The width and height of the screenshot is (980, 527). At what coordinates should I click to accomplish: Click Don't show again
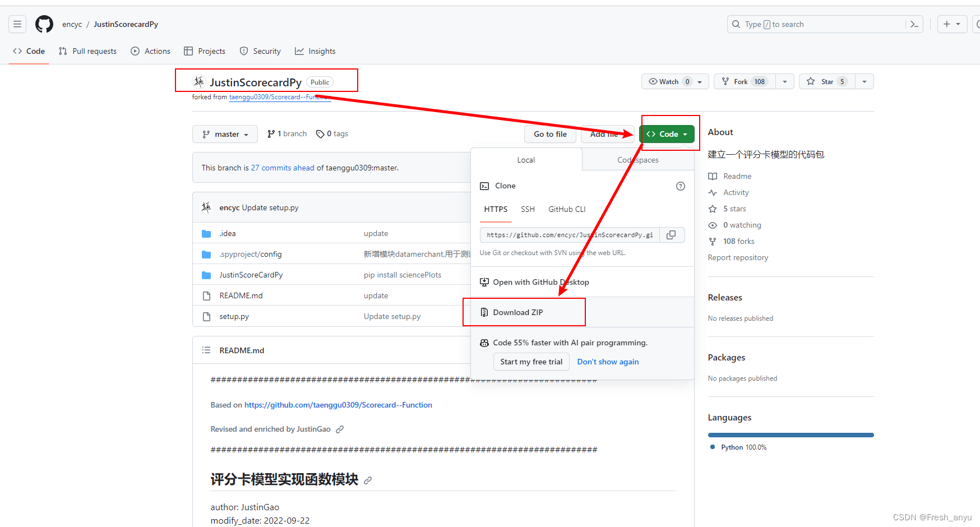click(608, 362)
